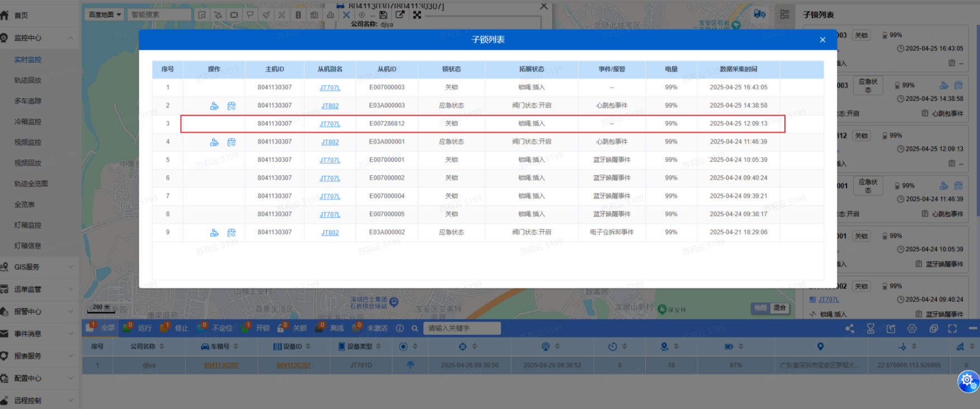Screen dimensions: 980x409
Task: Click the 请输入关键字 keyword search field
Action: [461, 328]
